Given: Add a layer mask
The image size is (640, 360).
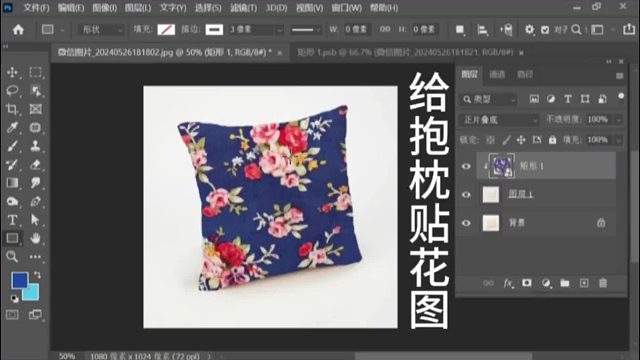Looking at the screenshot, I should (527, 283).
